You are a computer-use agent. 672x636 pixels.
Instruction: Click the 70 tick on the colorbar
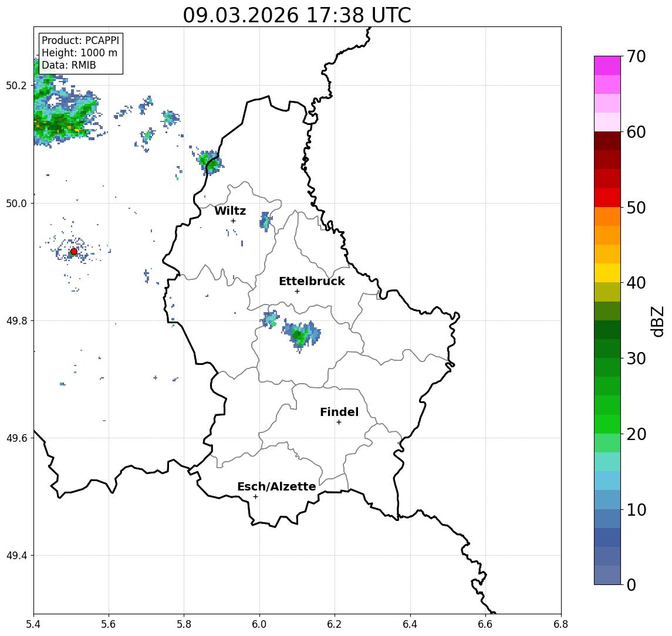636,56
